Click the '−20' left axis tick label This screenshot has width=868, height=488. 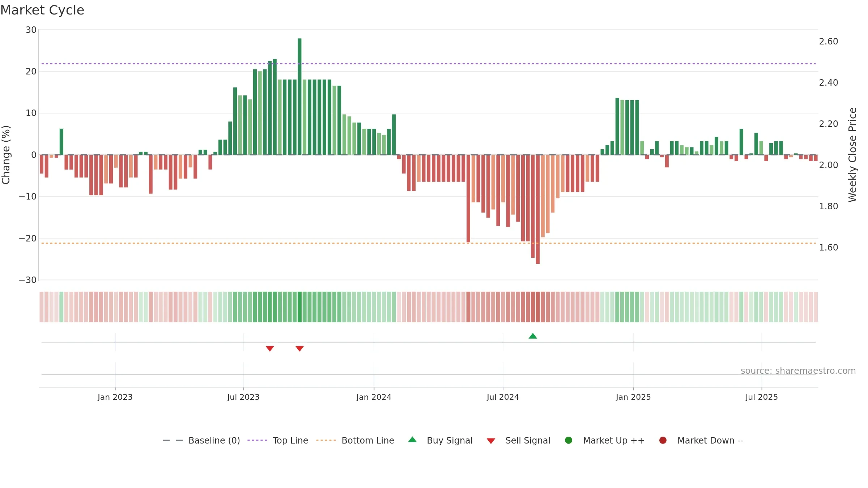28,239
